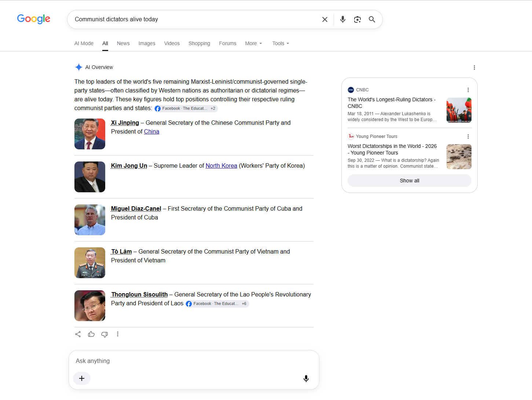Click the AI Overview sparkle icon
This screenshot has width=532, height=400.
tap(78, 67)
